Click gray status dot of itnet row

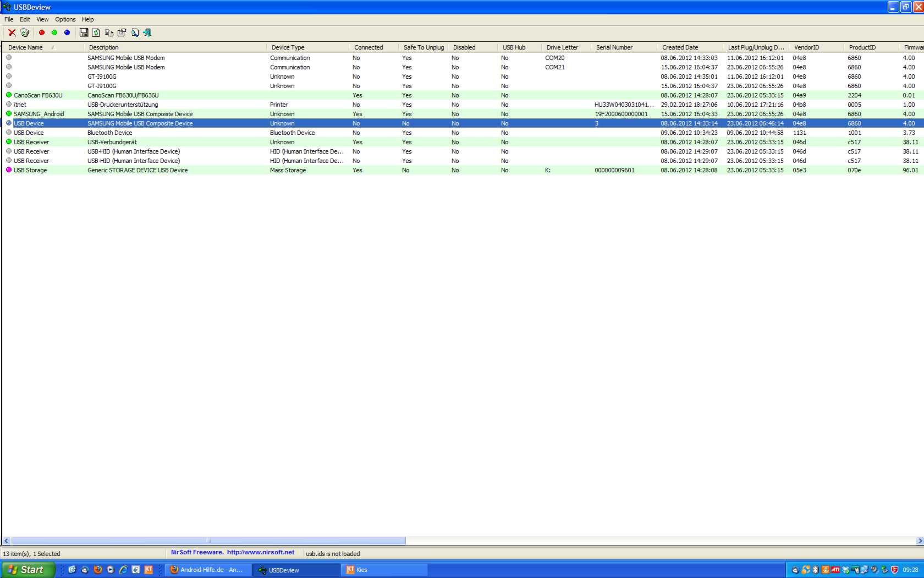(9, 104)
